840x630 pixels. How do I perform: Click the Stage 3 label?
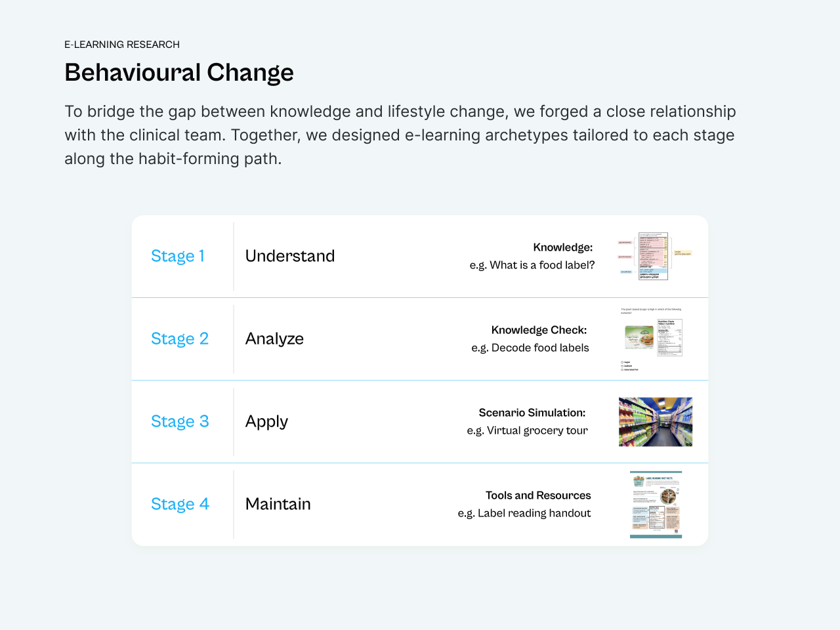pos(180,421)
